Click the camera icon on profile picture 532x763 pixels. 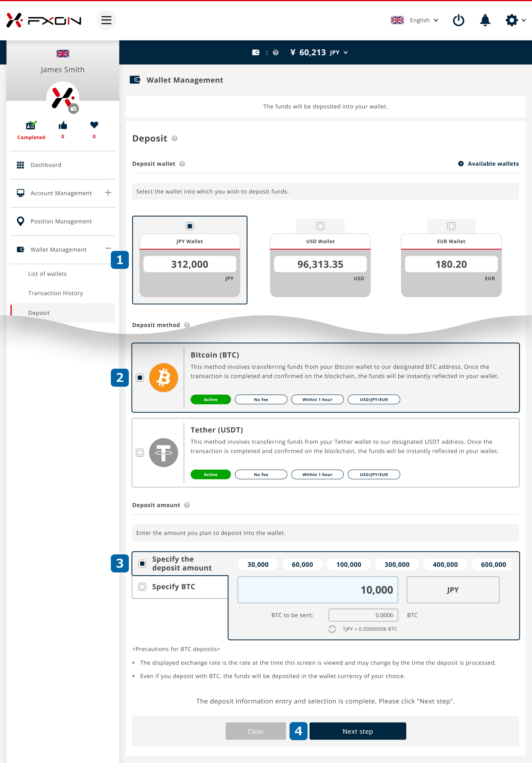[73, 109]
